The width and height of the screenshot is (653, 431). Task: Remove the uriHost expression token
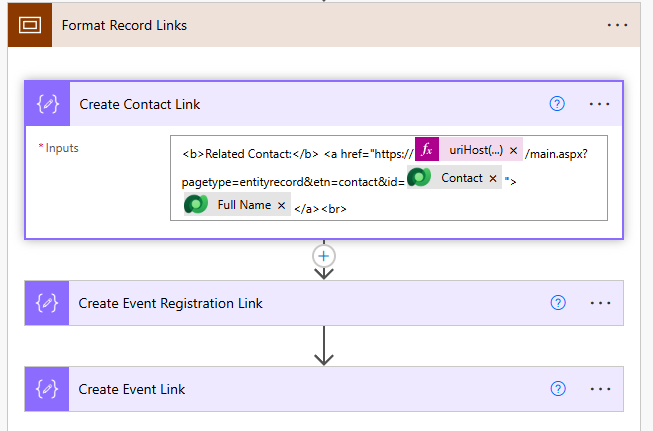(x=513, y=150)
